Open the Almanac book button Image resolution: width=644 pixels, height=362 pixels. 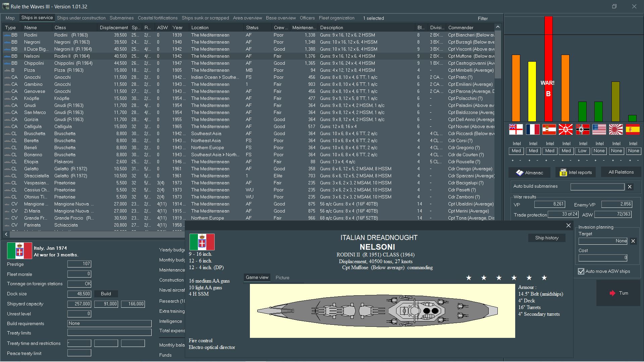(529, 173)
